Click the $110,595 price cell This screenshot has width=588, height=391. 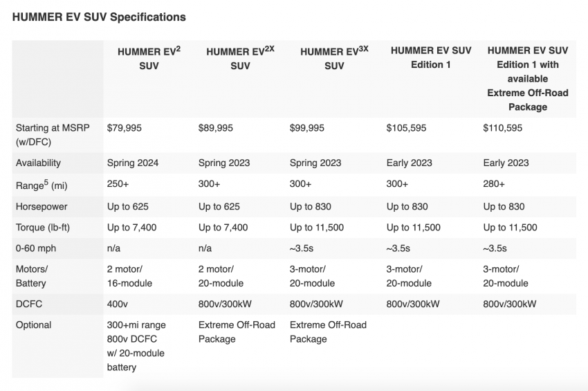coord(502,128)
